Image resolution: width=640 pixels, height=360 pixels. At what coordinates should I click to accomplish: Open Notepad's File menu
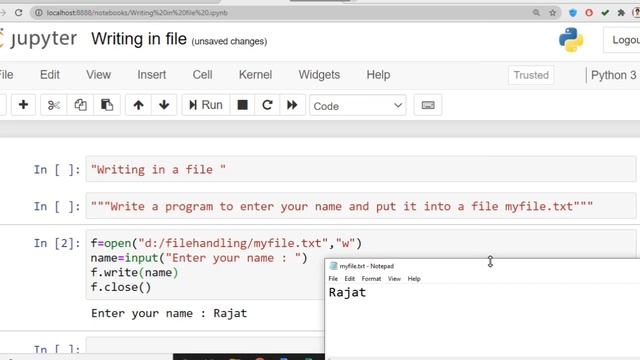[x=333, y=279]
